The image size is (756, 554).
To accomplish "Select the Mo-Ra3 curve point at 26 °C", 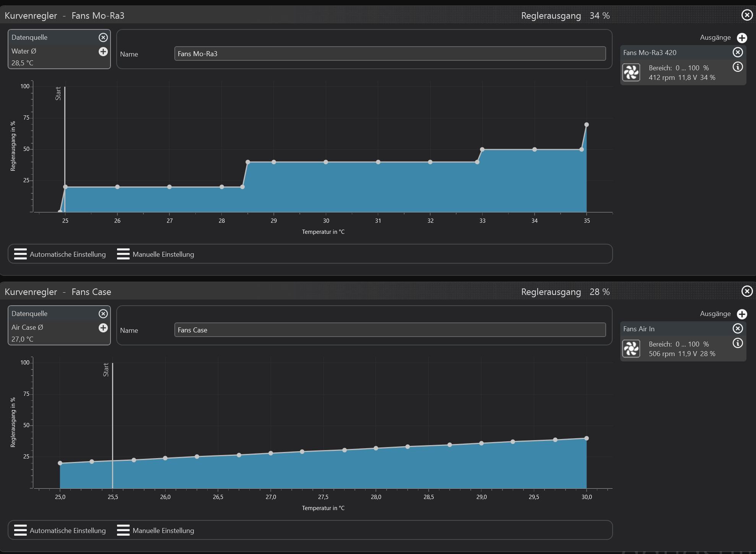I will (x=117, y=187).
